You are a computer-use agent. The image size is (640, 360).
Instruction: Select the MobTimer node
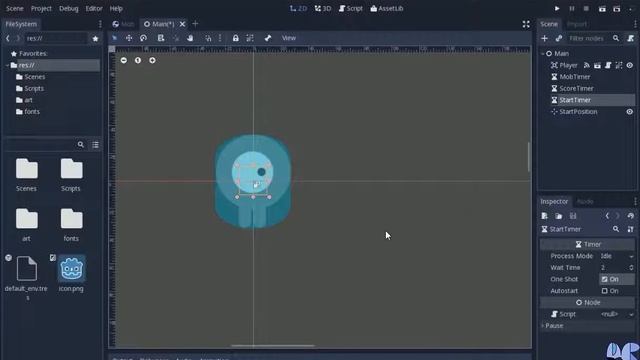(x=574, y=77)
